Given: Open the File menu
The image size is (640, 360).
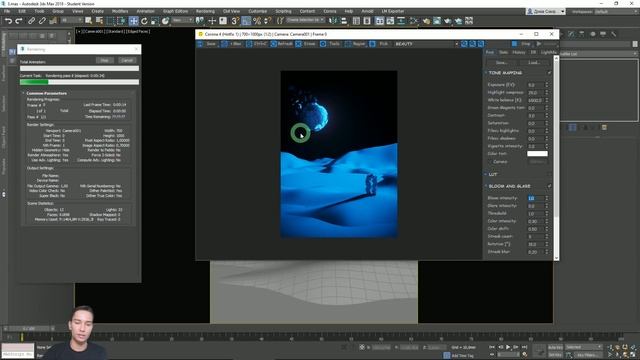Looking at the screenshot, I should [7, 11].
